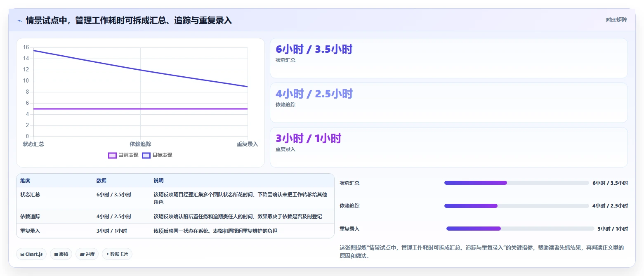This screenshot has height=276, width=644.
Task: Click chart x-axis label 依赖追踪
Action: (140, 144)
